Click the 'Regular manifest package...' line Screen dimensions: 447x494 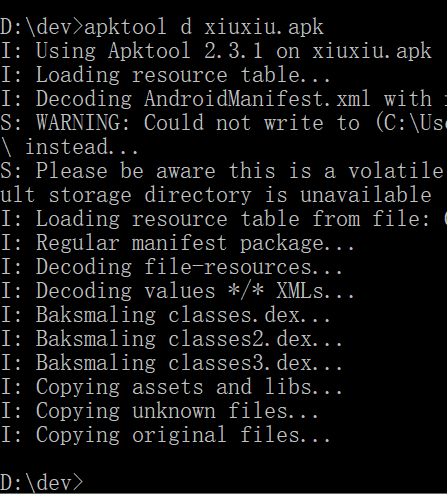coord(177,243)
